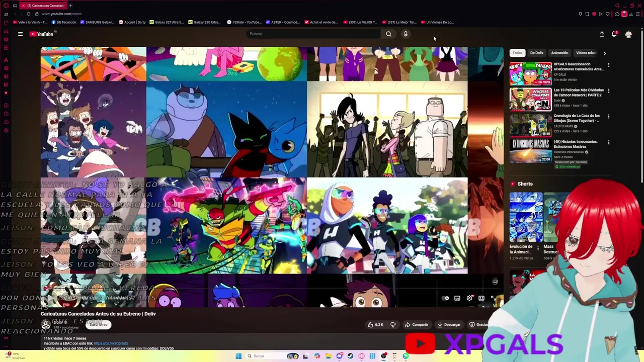Screen dimensions: 644x362
Task: Open YouTube notifications bell
Action: coord(614,34)
